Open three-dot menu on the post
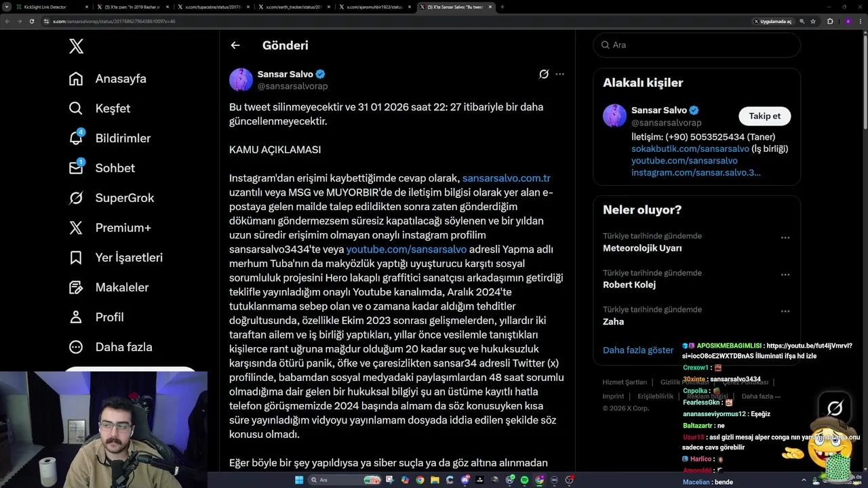 coord(559,74)
